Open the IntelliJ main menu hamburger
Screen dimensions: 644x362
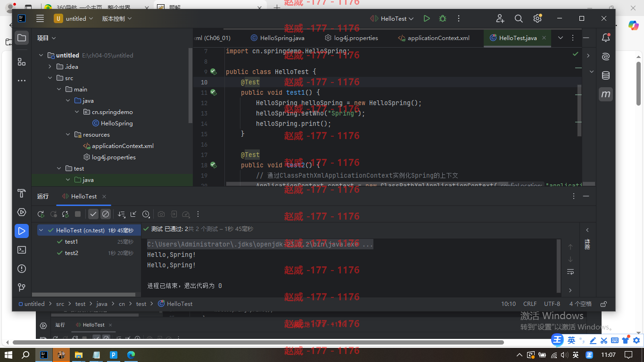click(x=40, y=18)
